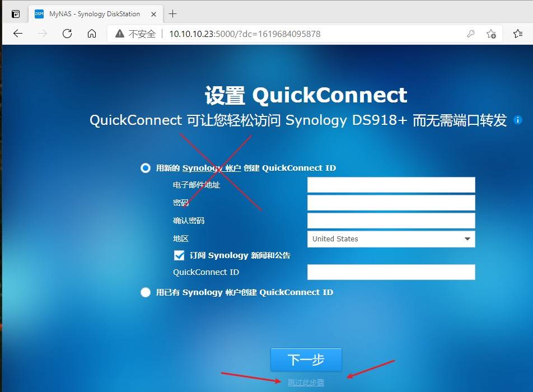Click the saved passwords key icon
The width and height of the screenshot is (533, 392).
471,34
